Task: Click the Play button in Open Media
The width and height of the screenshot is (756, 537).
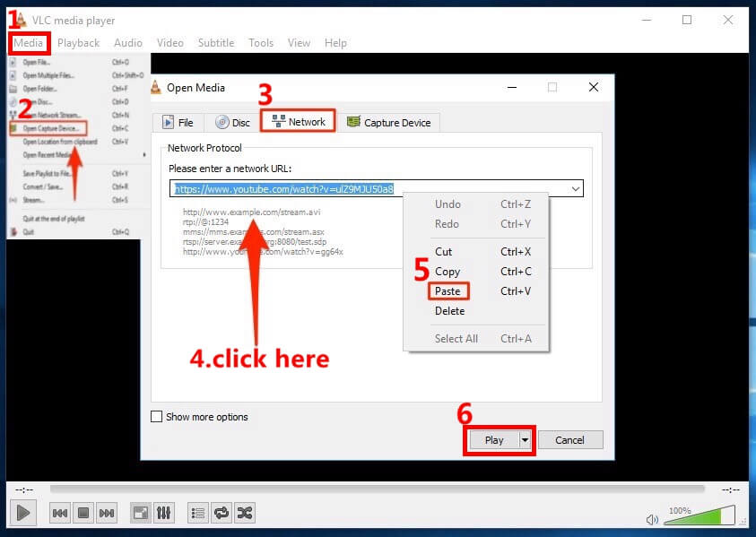Action: point(494,439)
